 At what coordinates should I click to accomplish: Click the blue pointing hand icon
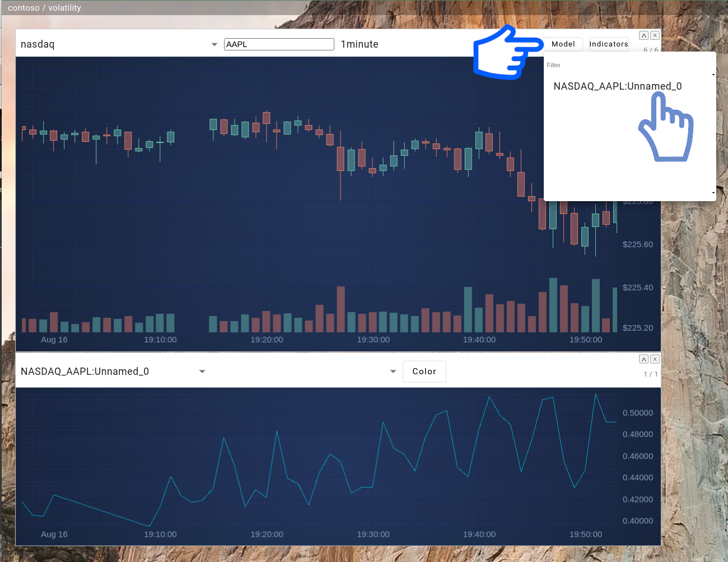507,52
